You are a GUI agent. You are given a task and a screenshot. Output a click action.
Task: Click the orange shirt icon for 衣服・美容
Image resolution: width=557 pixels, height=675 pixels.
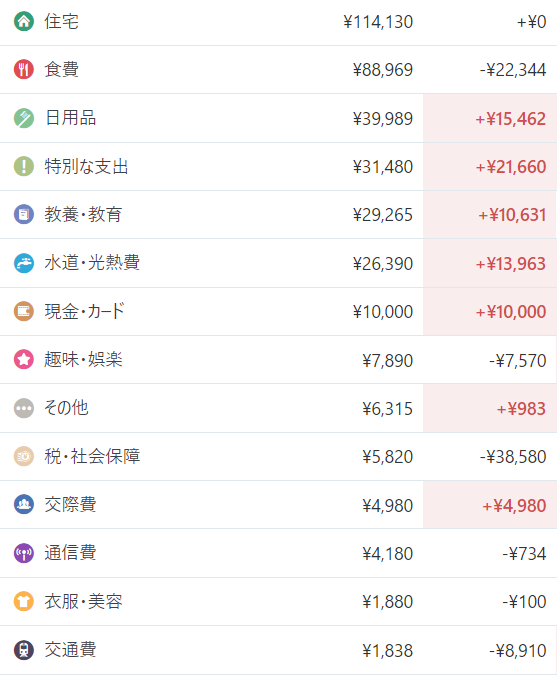pyautogui.click(x=24, y=601)
